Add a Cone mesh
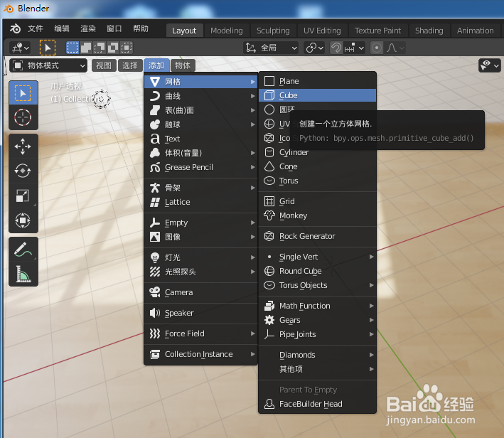The width and height of the screenshot is (504, 438). [x=317, y=166]
